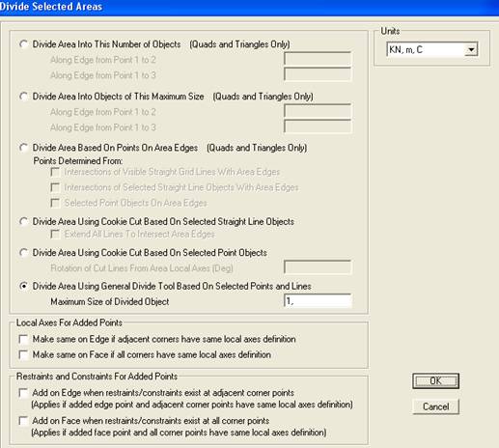This screenshot has height=448, width=499.
Task: Enable Make same on Face checkbox
Action: [x=23, y=354]
